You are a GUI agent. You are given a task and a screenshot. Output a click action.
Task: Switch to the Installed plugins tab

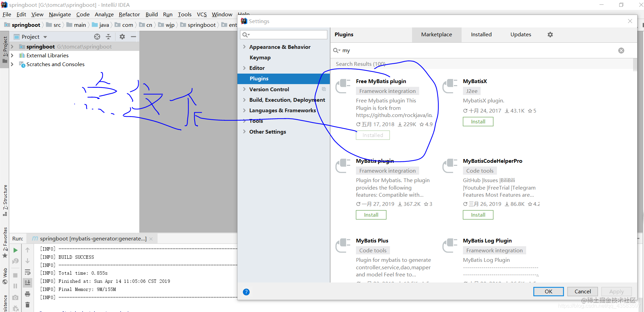click(481, 35)
